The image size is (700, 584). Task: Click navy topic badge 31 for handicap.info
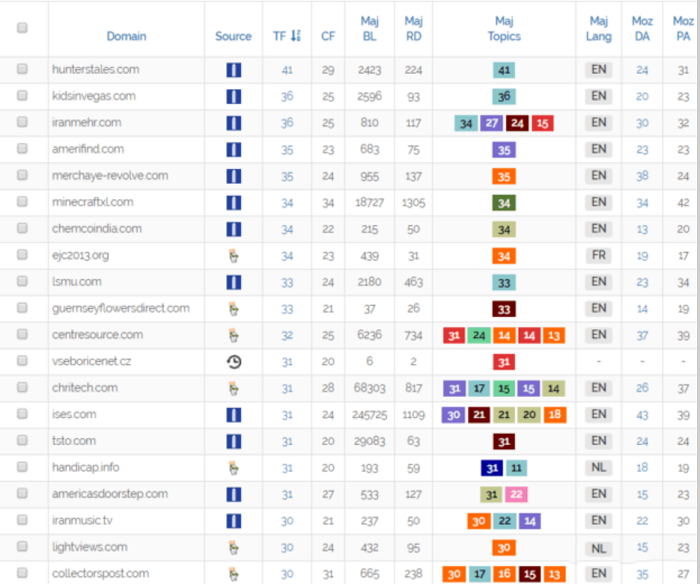[492, 468]
